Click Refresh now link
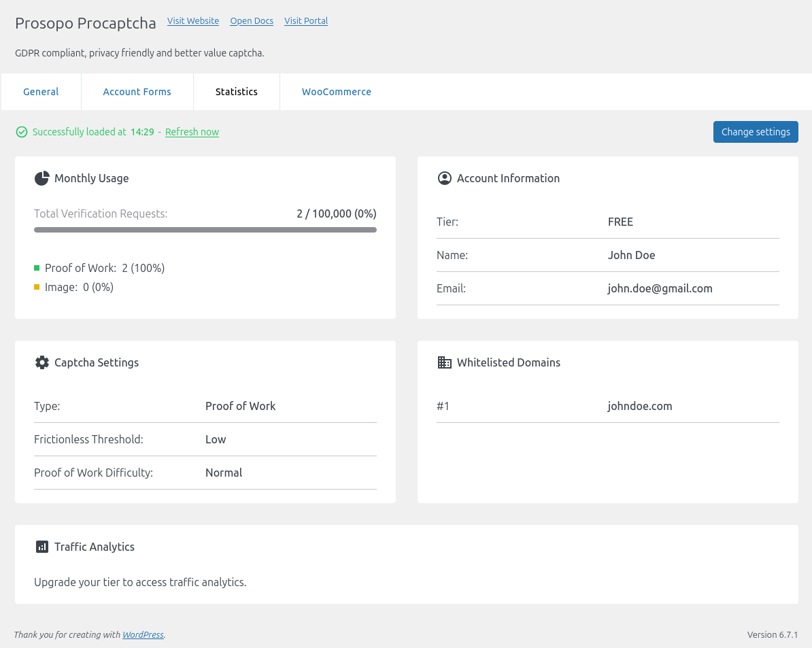812x648 pixels. [192, 132]
